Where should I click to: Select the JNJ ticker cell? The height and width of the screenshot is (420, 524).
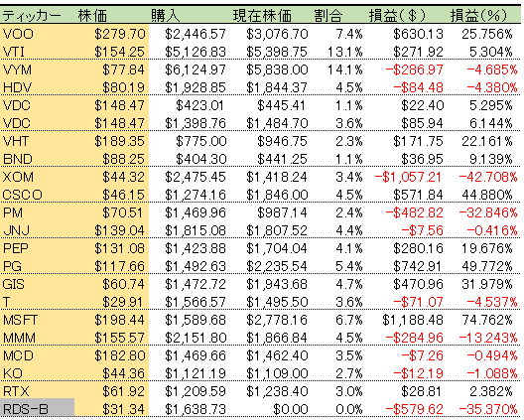[16, 230]
